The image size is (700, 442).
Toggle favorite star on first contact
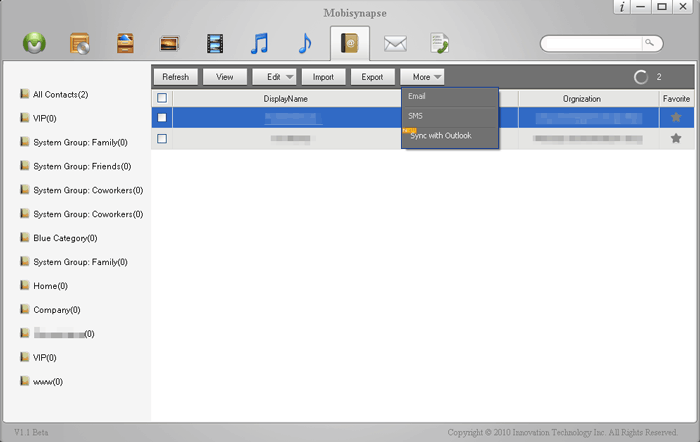coord(676,117)
